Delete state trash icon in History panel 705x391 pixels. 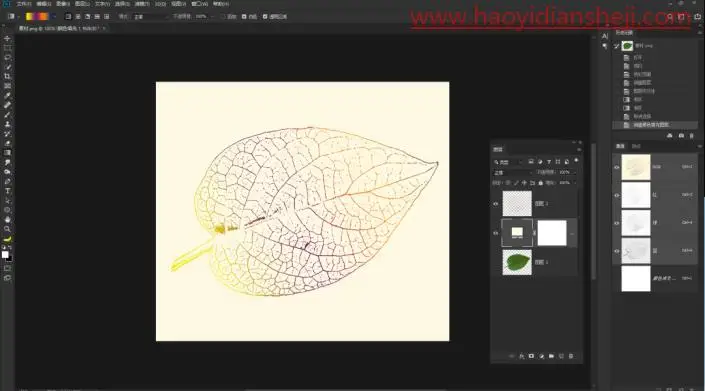tap(692, 135)
